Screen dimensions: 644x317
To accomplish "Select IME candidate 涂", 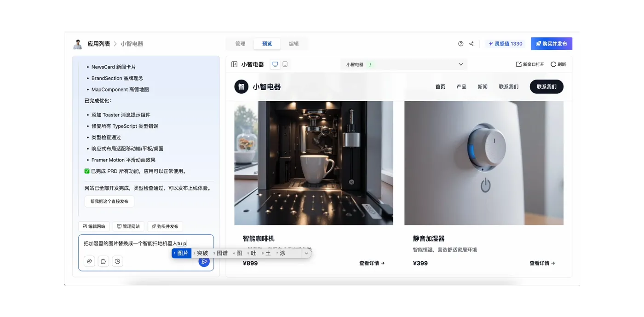I will pyautogui.click(x=281, y=253).
